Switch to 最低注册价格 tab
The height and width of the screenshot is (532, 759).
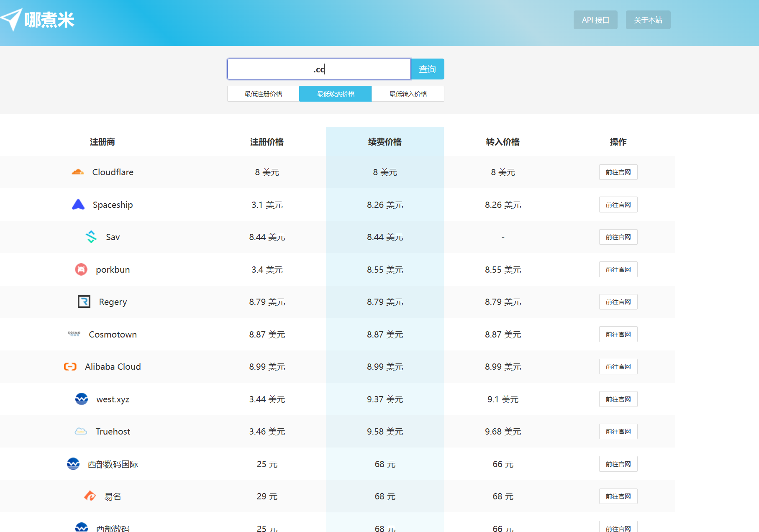pos(263,94)
